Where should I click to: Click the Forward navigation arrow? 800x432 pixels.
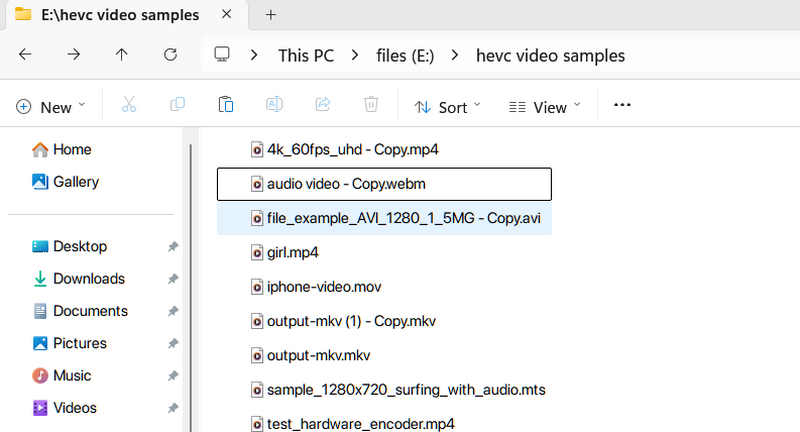(x=73, y=54)
